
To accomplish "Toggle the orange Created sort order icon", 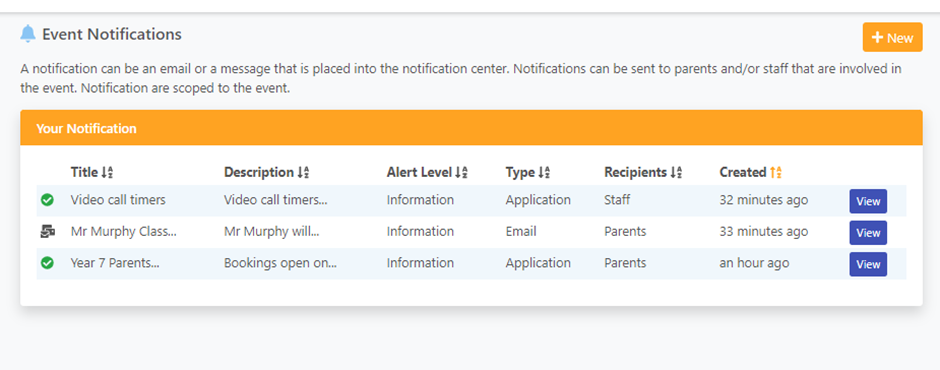I will (x=776, y=173).
